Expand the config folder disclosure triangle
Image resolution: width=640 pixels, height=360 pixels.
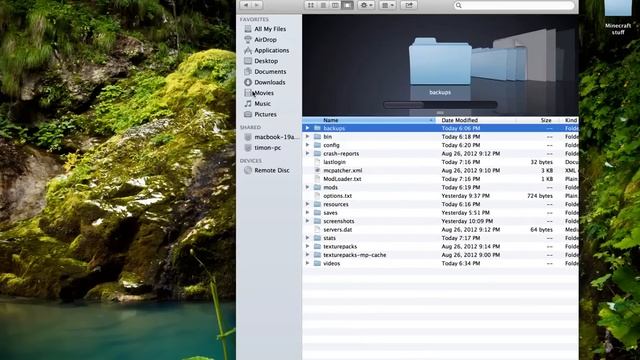tap(308, 145)
